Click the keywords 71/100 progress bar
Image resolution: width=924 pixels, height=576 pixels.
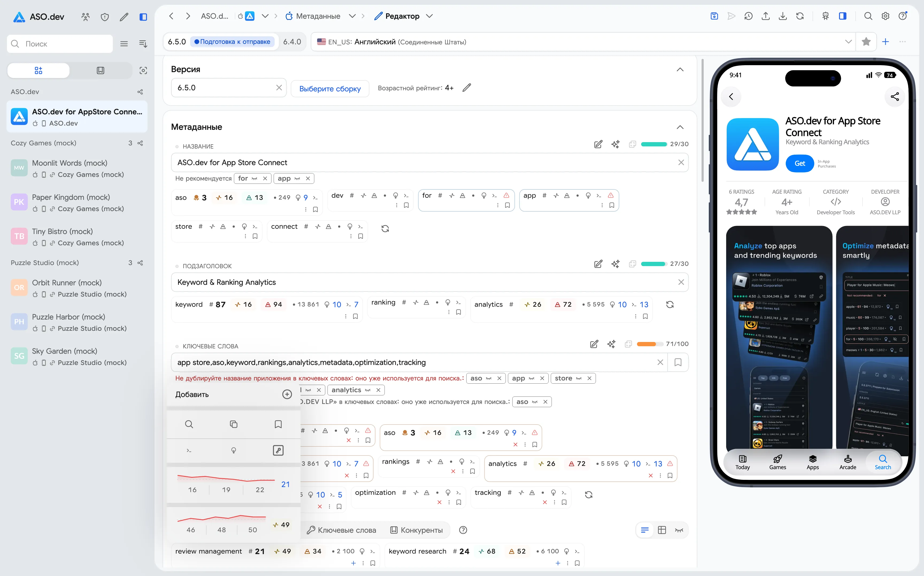tap(650, 344)
